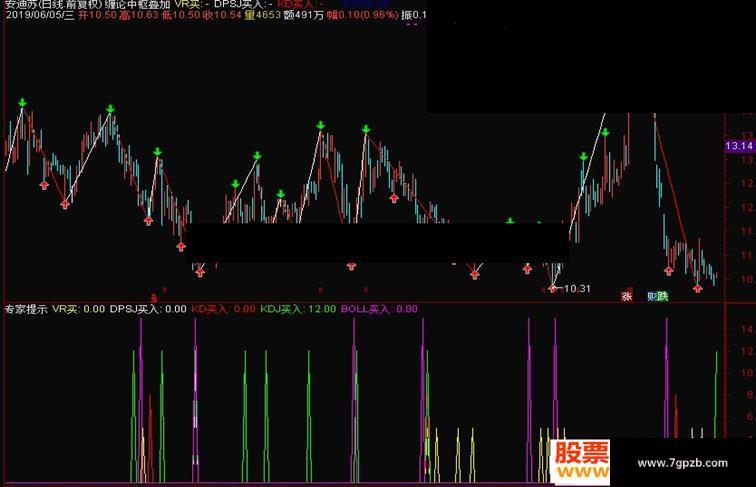The image size is (756, 487).
Task: Click the red buy arrow beside 10.31 label
Action: [553, 288]
